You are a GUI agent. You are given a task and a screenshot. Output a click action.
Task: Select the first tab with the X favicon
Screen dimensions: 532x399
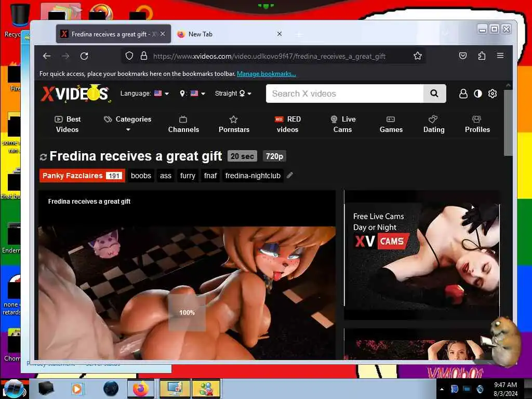click(x=114, y=34)
